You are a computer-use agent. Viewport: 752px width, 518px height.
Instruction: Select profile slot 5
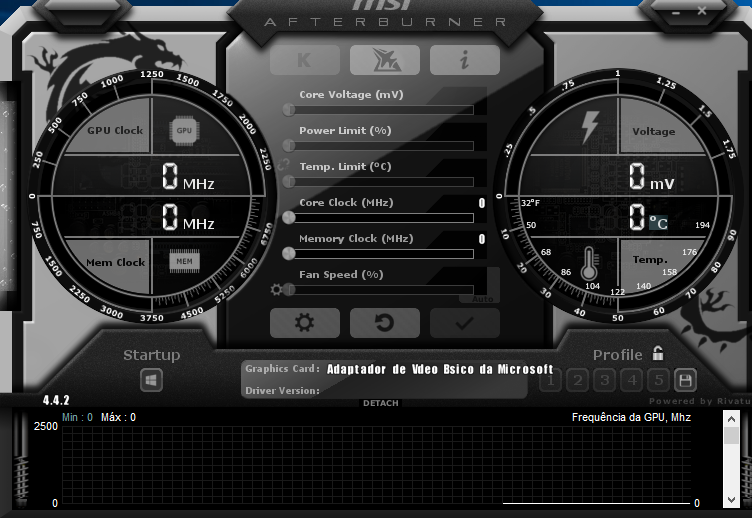(659, 381)
